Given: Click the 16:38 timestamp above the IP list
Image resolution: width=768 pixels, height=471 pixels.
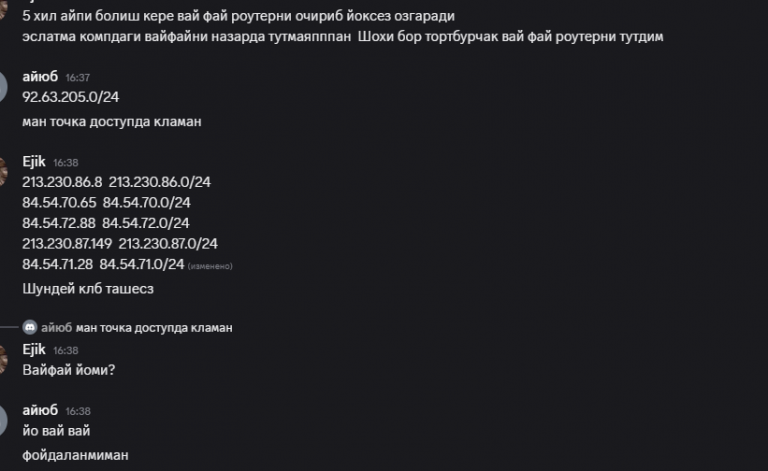Looking at the screenshot, I should (x=66, y=162).
